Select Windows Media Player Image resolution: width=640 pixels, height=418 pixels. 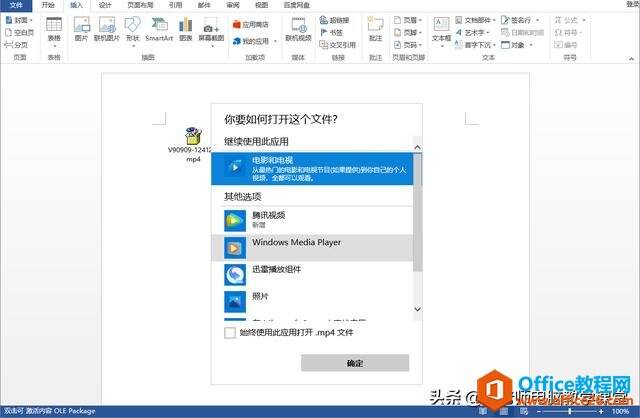tap(312, 247)
